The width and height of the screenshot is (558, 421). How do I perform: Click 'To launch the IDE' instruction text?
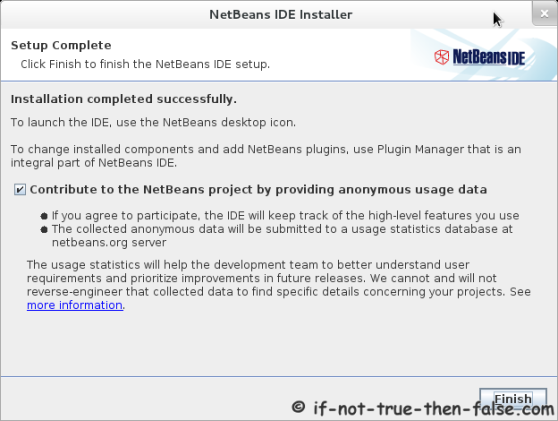click(x=153, y=122)
